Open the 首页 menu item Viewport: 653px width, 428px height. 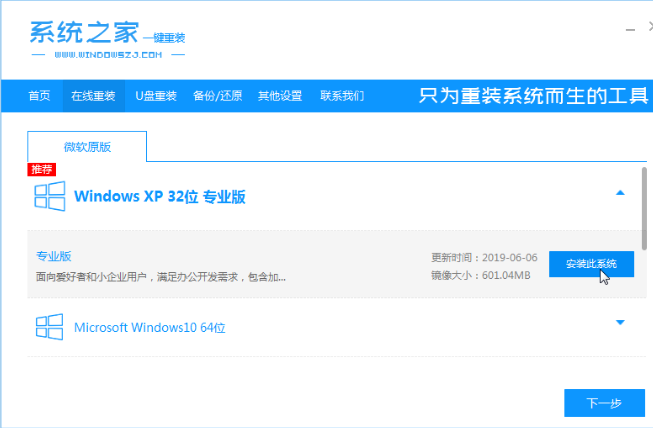tap(39, 96)
